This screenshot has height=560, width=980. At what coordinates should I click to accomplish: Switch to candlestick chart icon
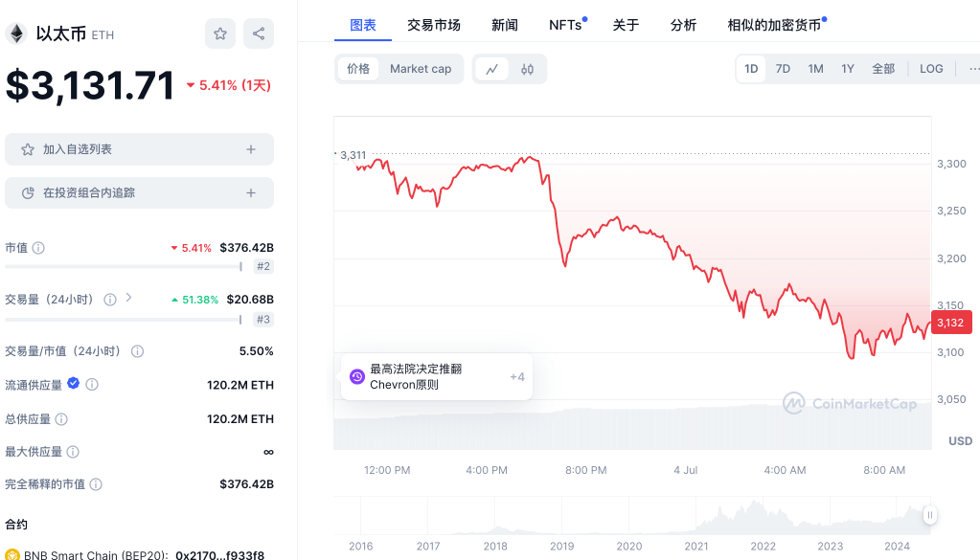[x=527, y=69]
